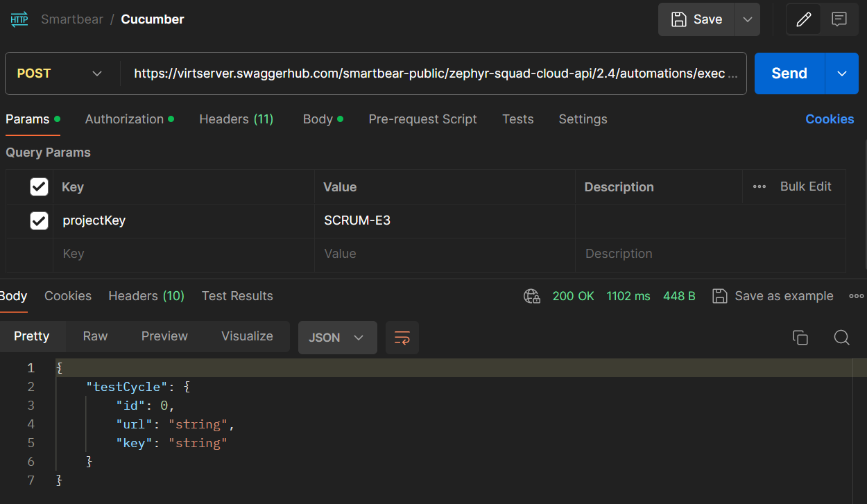Toggle line wrapping in the response viewer
The height and width of the screenshot is (504, 867).
pos(402,338)
